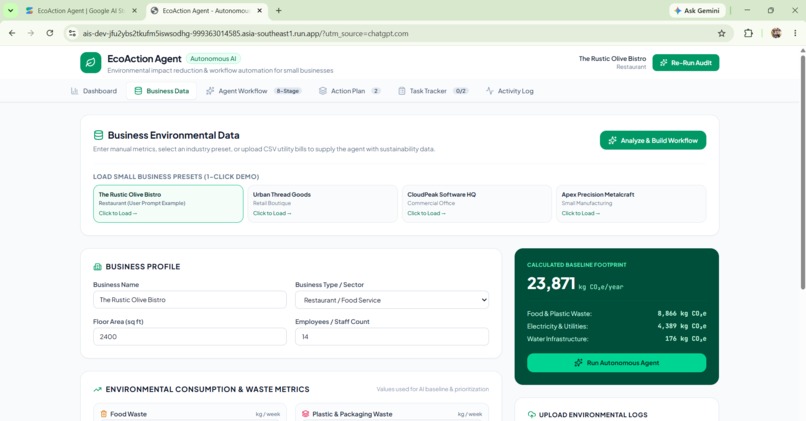
Task: Click the Business Environmental Data heading icon
Action: point(98,135)
